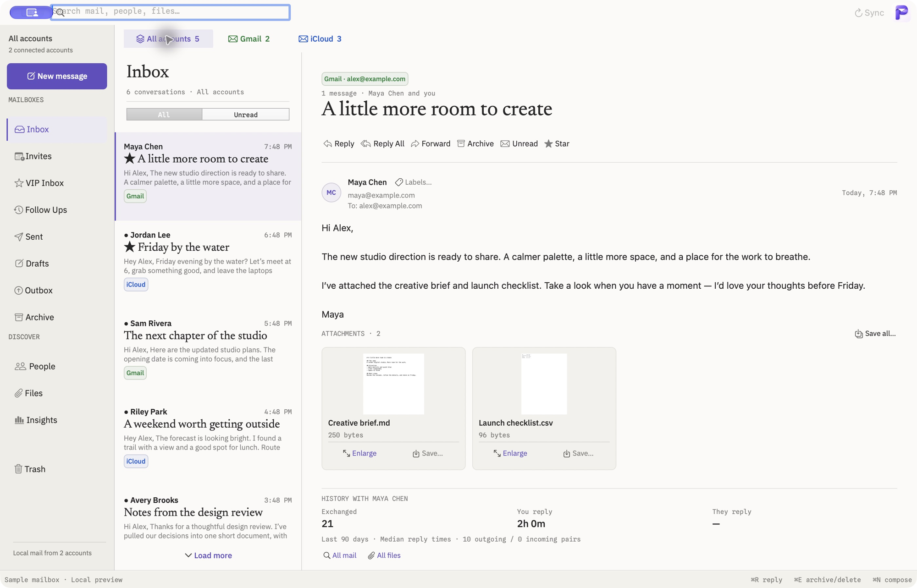Reply to Maya Chen's message
Viewport: 917px width, 588px height.
pyautogui.click(x=339, y=143)
